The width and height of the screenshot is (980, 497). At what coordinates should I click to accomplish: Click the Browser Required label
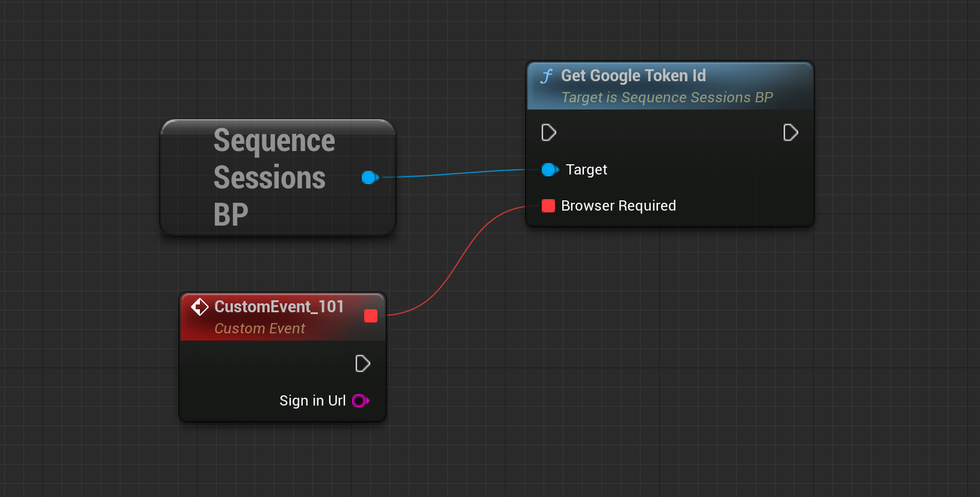(x=618, y=206)
